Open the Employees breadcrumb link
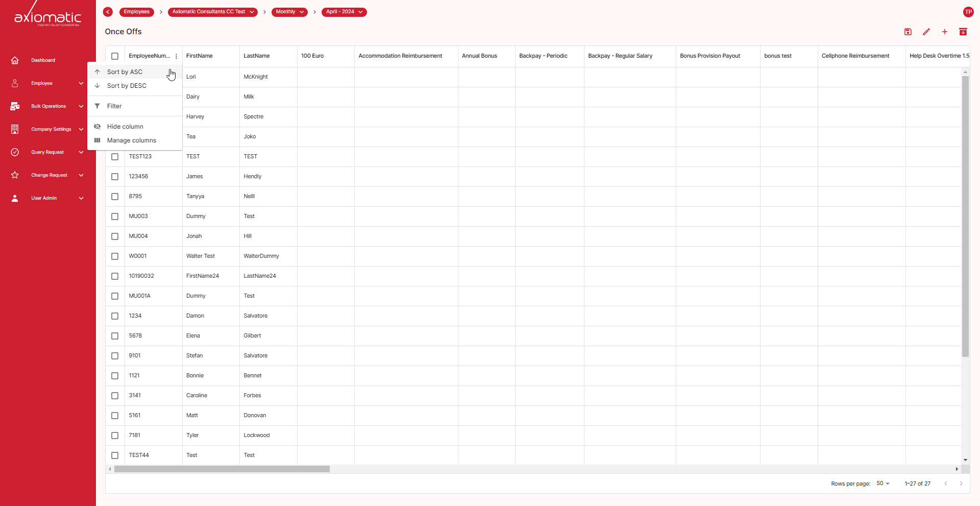Image resolution: width=980 pixels, height=506 pixels. (x=136, y=12)
